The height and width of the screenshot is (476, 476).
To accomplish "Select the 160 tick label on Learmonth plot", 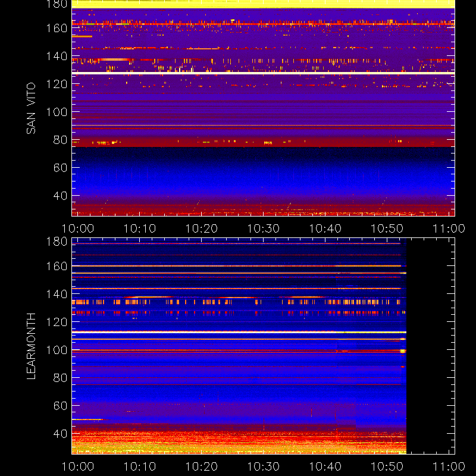I will point(57,266).
